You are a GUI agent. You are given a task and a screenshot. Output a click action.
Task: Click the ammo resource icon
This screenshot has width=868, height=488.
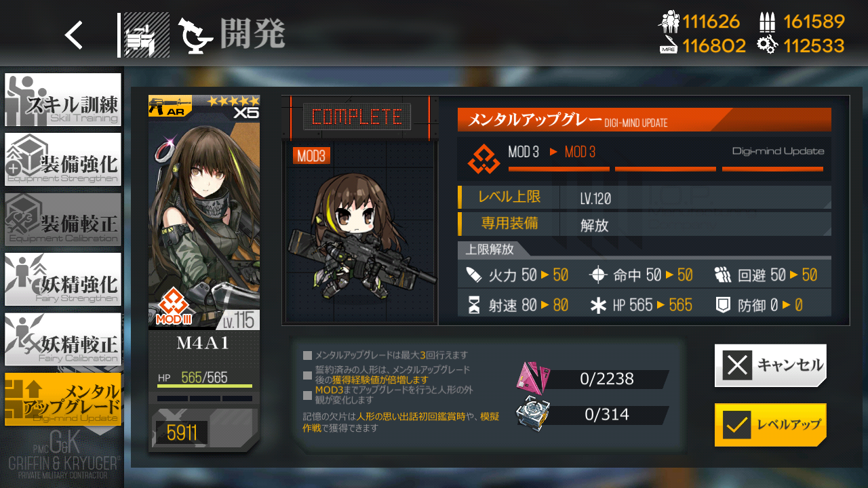(767, 22)
